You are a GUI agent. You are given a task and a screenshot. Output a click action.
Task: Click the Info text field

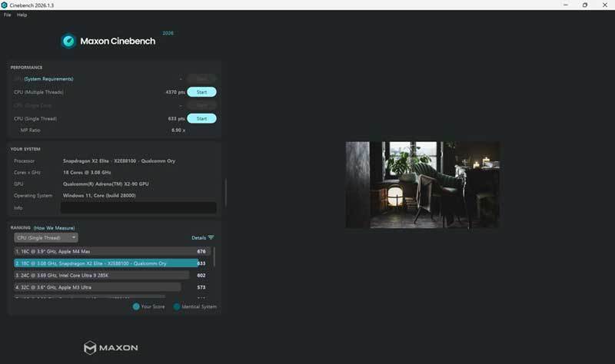click(138, 207)
